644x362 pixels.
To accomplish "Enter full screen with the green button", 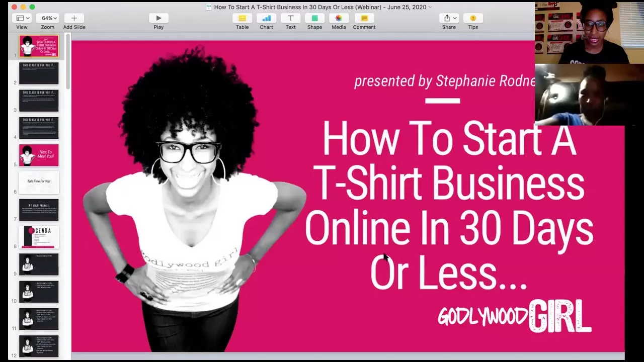I will 32,7.
